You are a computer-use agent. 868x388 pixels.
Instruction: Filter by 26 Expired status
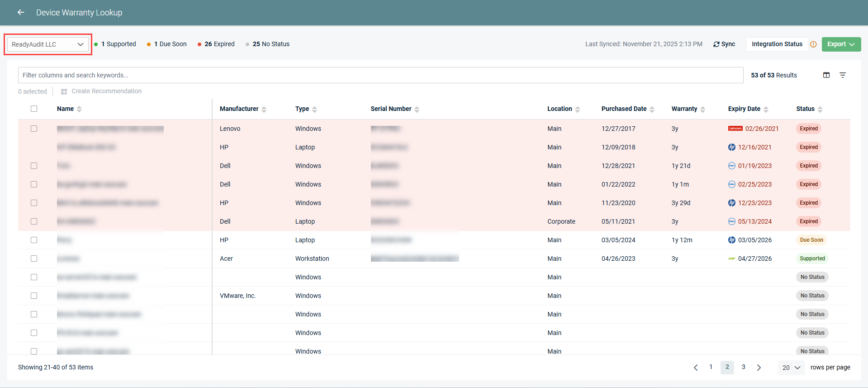click(x=216, y=44)
